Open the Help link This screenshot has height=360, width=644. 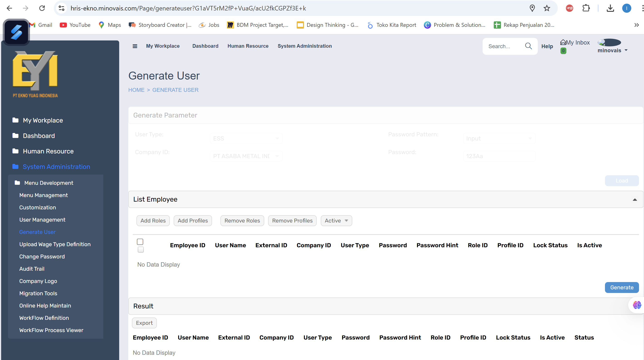click(x=547, y=46)
